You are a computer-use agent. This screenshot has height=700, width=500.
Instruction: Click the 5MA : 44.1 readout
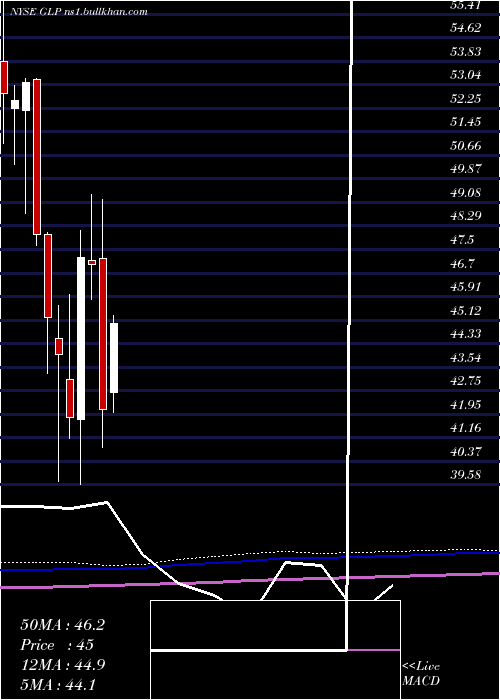[x=58, y=684]
